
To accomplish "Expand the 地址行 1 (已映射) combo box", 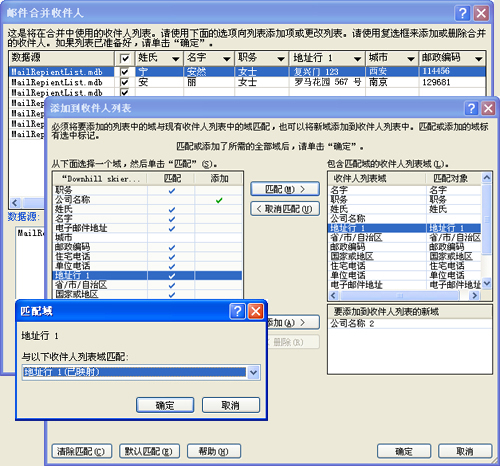I will (253, 372).
